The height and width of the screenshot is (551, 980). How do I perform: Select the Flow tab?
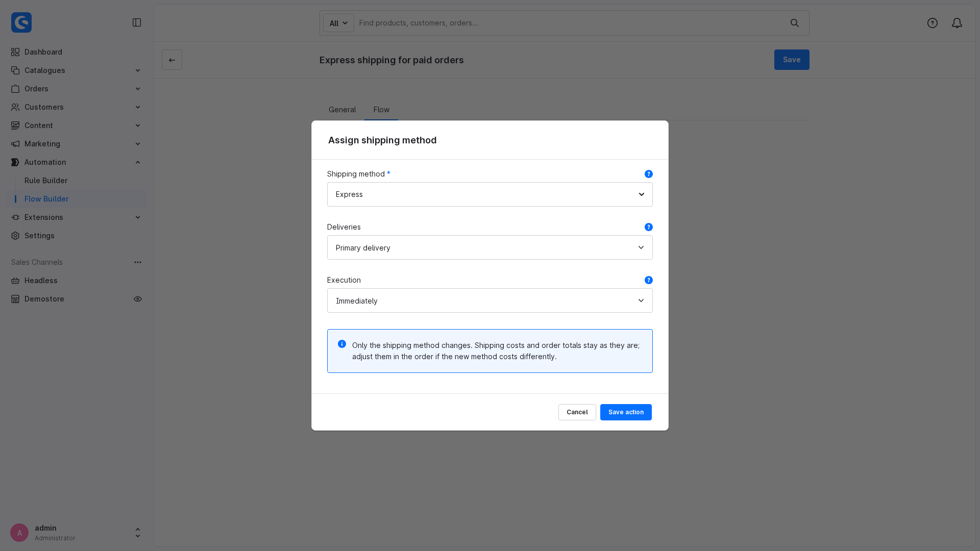(x=381, y=110)
